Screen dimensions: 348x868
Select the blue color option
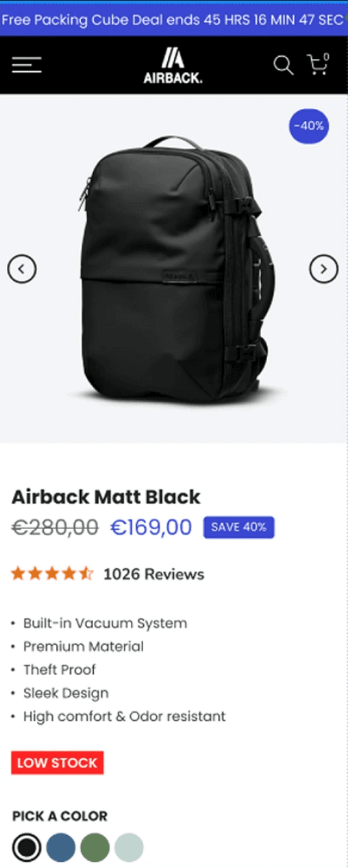coord(61,848)
